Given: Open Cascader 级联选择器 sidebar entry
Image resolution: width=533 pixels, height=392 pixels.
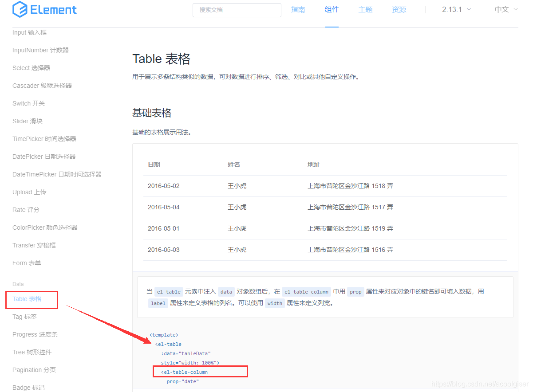Looking at the screenshot, I should pyautogui.click(x=42, y=86).
